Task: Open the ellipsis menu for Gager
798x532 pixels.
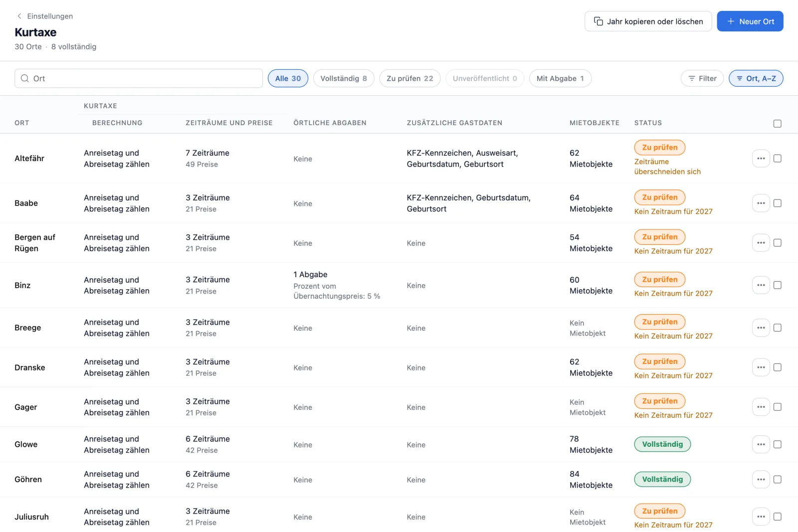Action: (761, 407)
